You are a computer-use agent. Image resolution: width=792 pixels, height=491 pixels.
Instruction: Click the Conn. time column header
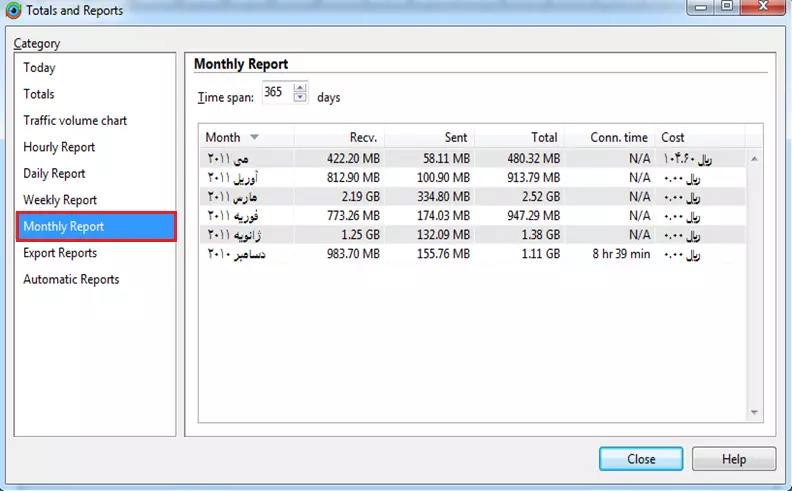pyautogui.click(x=610, y=137)
